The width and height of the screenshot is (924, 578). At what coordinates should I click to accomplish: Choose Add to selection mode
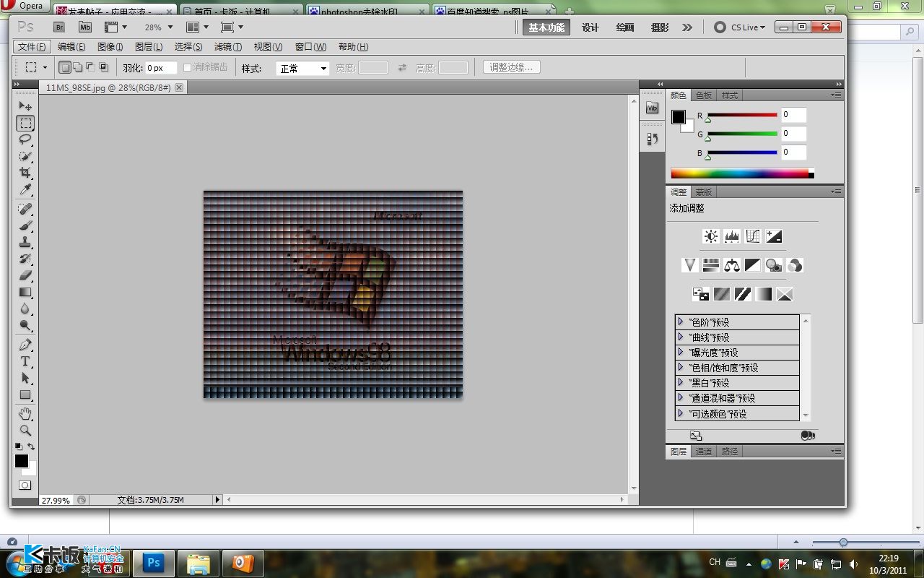tap(77, 67)
